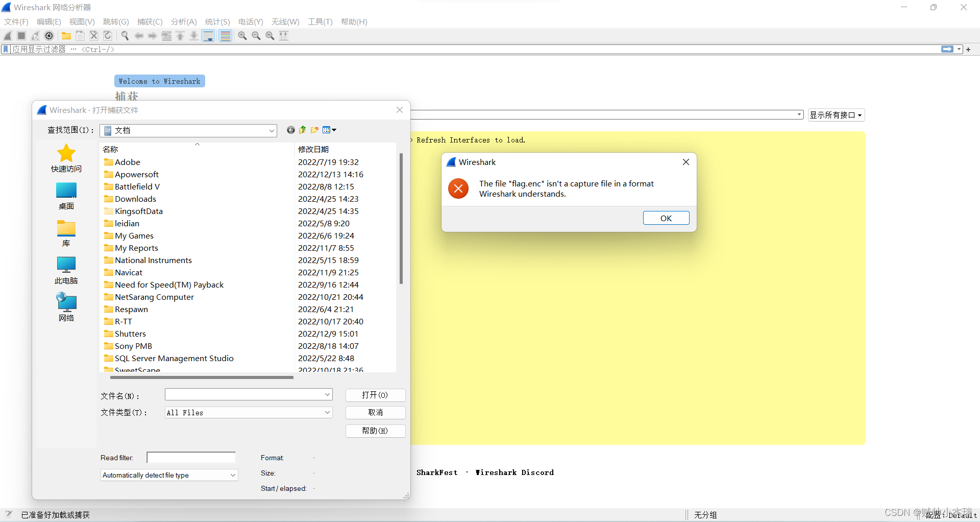Image resolution: width=980 pixels, height=522 pixels.
Task: Click the 打开(O) open button
Action: click(x=375, y=395)
